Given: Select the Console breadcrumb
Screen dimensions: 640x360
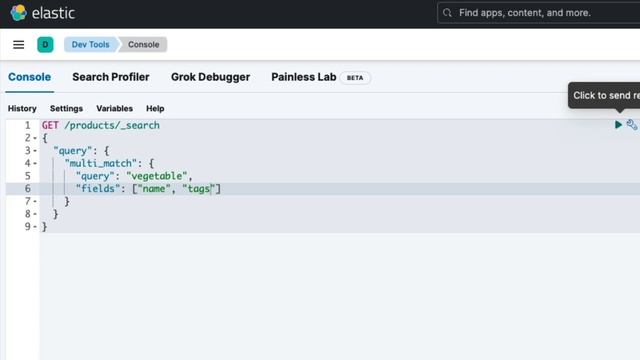Looking at the screenshot, I should tap(143, 44).
